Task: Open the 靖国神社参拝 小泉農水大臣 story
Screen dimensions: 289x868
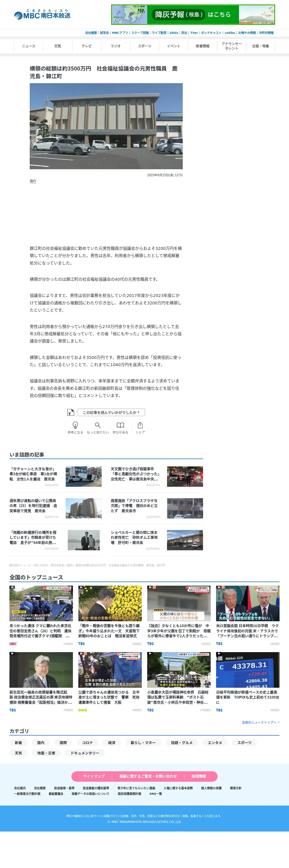Action: click(179, 682)
